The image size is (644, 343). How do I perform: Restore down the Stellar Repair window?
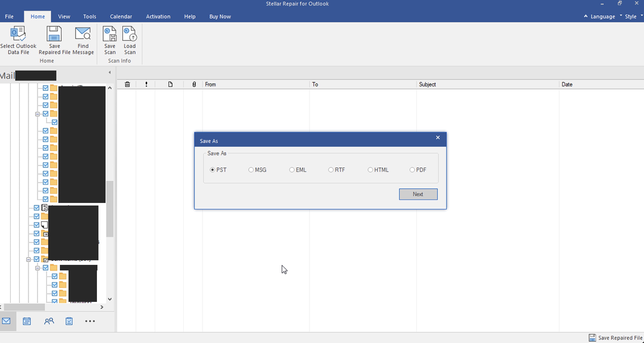coord(619,3)
